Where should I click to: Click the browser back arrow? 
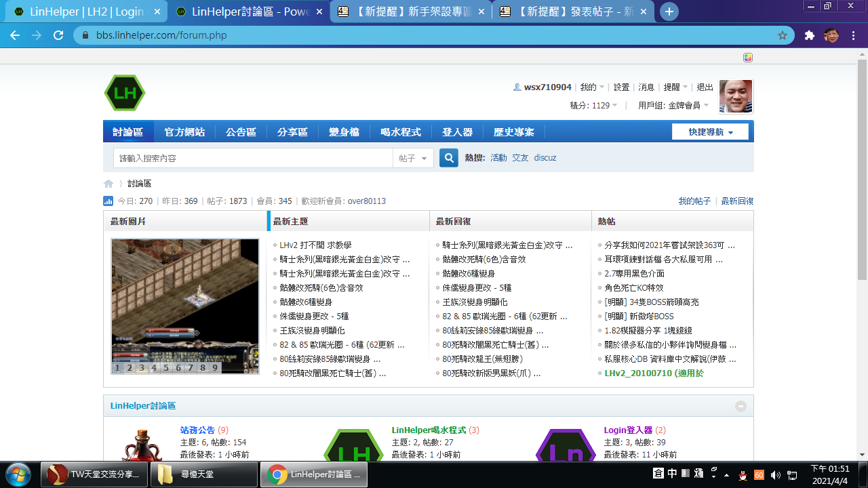coord(15,35)
